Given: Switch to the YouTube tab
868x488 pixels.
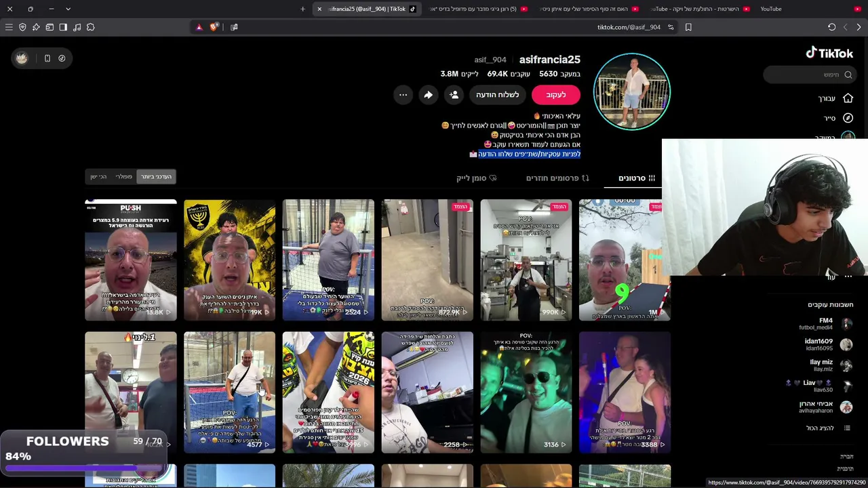Looking at the screenshot, I should pos(810,9).
